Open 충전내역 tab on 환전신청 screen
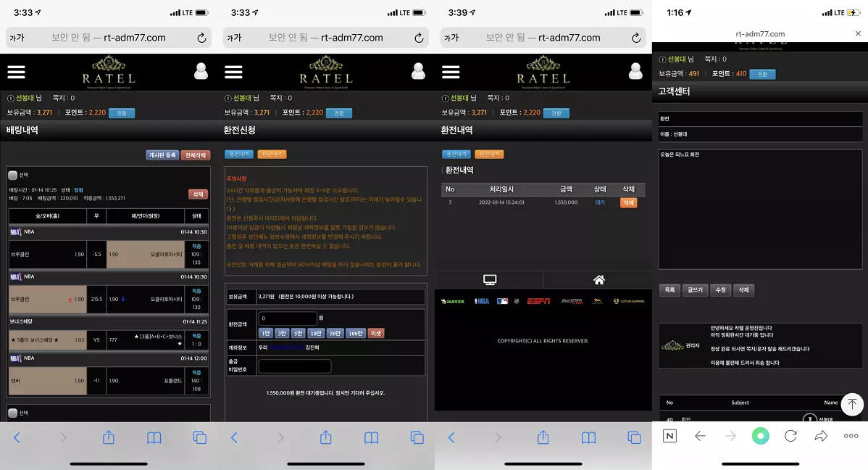The width and height of the screenshot is (868, 470). click(x=239, y=154)
